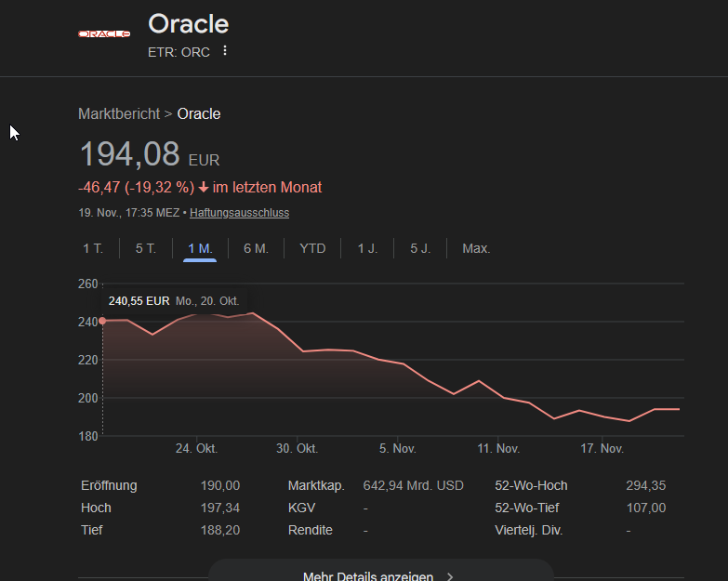This screenshot has height=581, width=728.
Task: Switch chart to Max. range
Action: click(476, 248)
